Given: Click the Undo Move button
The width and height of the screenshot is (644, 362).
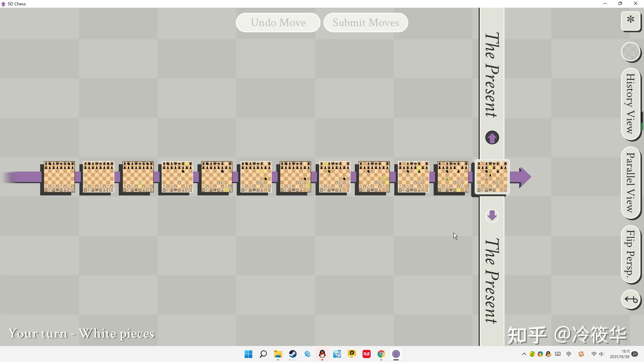Looking at the screenshot, I should (x=278, y=22).
